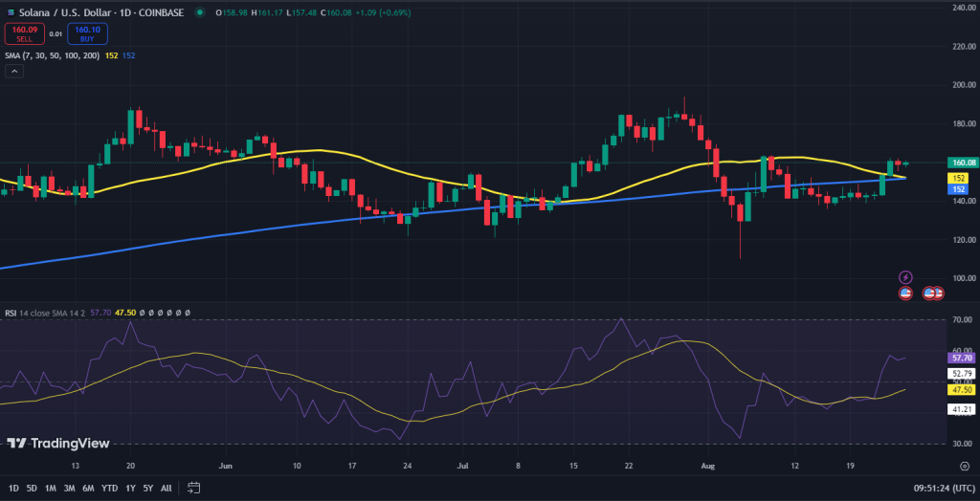Collapse the indicator legend with the chevron

coord(14,71)
